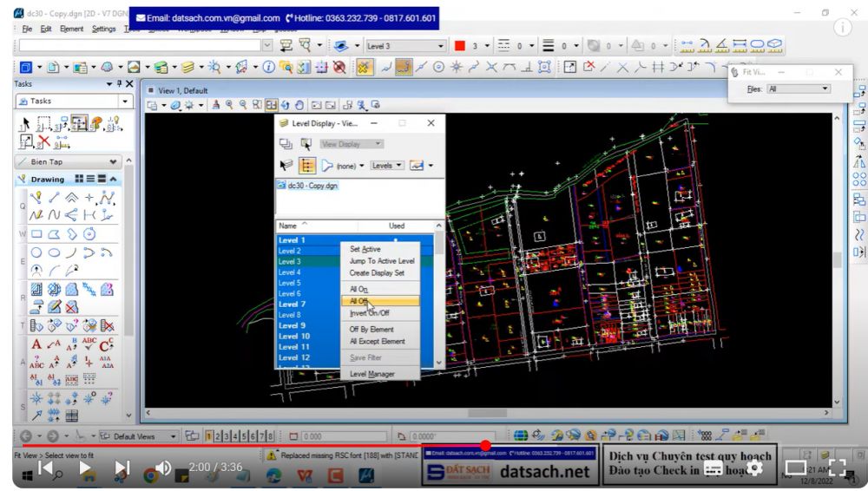
Task: Open the References toolbar icon
Action: [53, 68]
